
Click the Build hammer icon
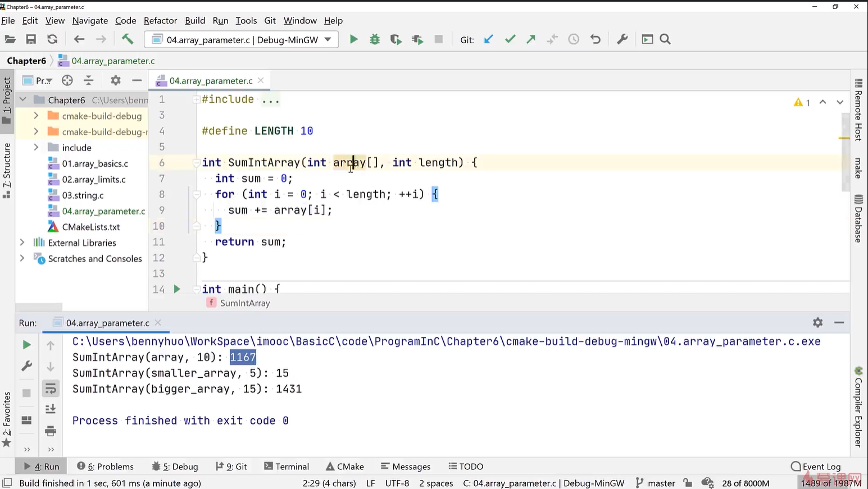pyautogui.click(x=128, y=39)
